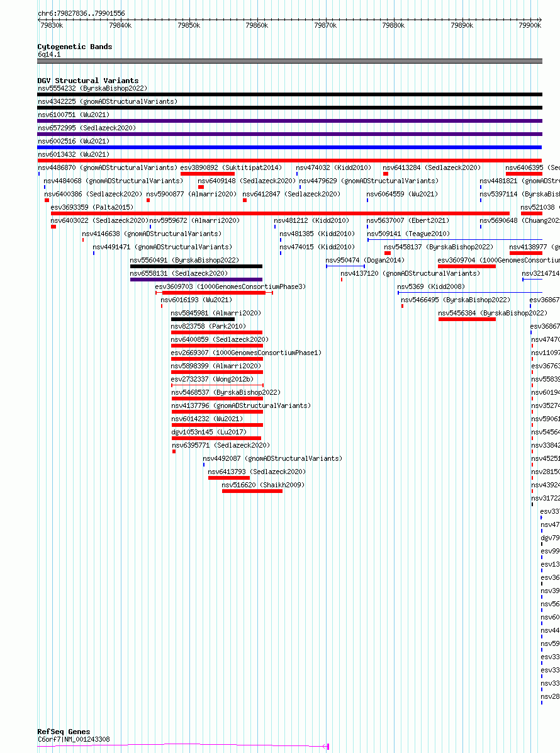Click nsv6395771 (Sedlazeck2020) label
This screenshot has width=560, height=753.
click(221, 444)
